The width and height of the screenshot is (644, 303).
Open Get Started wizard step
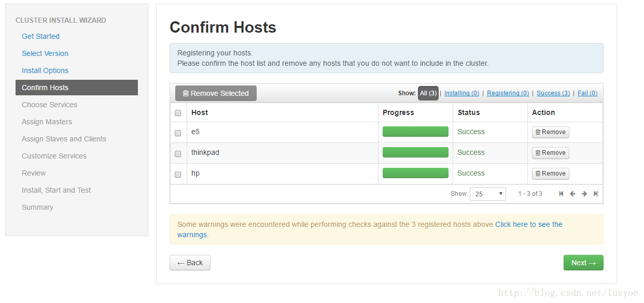pyautogui.click(x=40, y=36)
